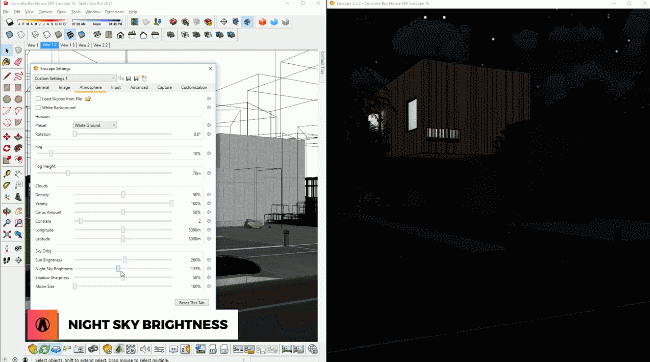This screenshot has height=362, width=650.
Task: Go to the View 2 scene tab
Action: (84, 45)
